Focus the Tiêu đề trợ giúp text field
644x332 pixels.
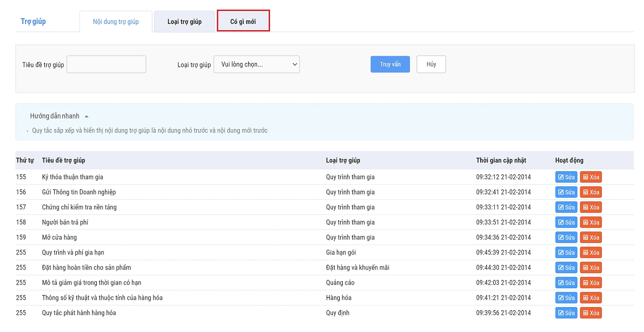106,65
